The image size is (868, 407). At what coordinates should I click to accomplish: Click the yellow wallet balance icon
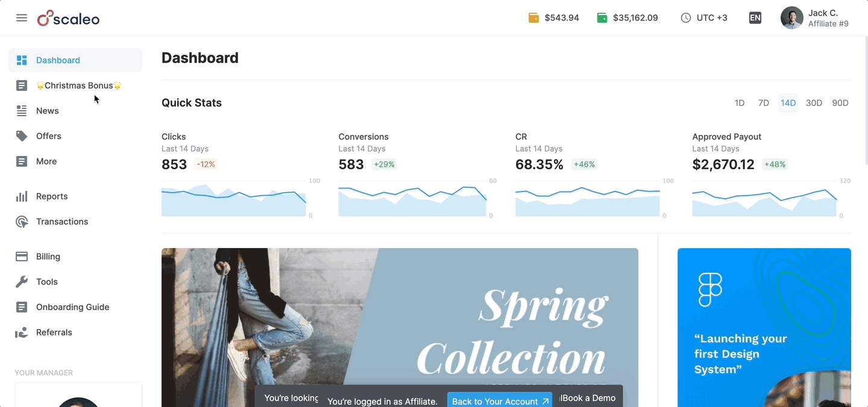point(533,18)
